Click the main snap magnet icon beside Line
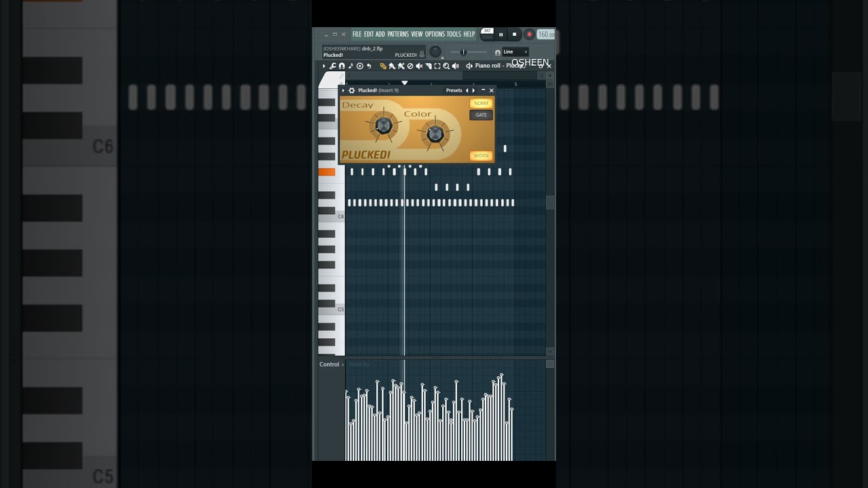Screen dimensions: 868x488 498,52
